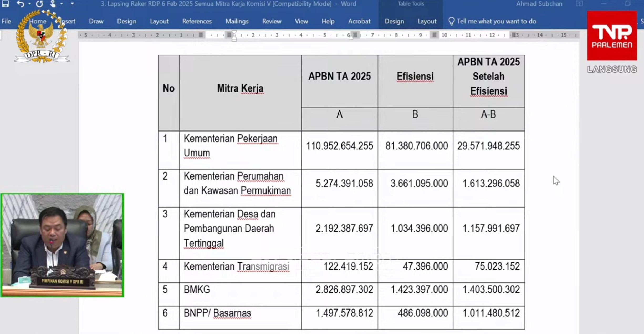Screen dimensions: 644x334
Task: Open the Customize Quick Access Toolbar dropdown
Action: (72, 4)
